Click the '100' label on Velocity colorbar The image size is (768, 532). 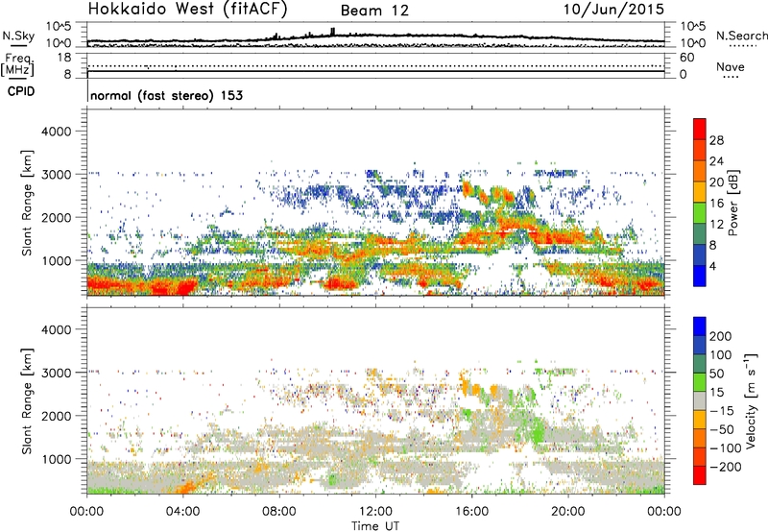click(721, 355)
